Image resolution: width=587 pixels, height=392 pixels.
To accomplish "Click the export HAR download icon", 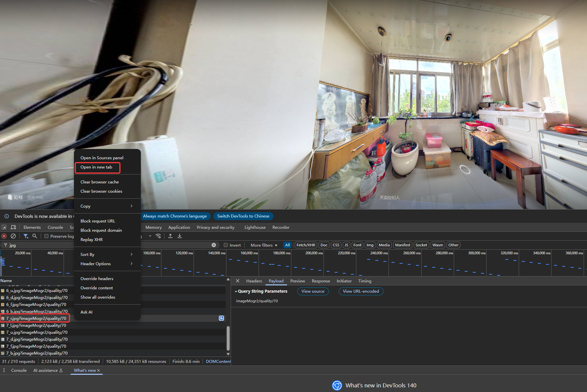I will (180, 236).
